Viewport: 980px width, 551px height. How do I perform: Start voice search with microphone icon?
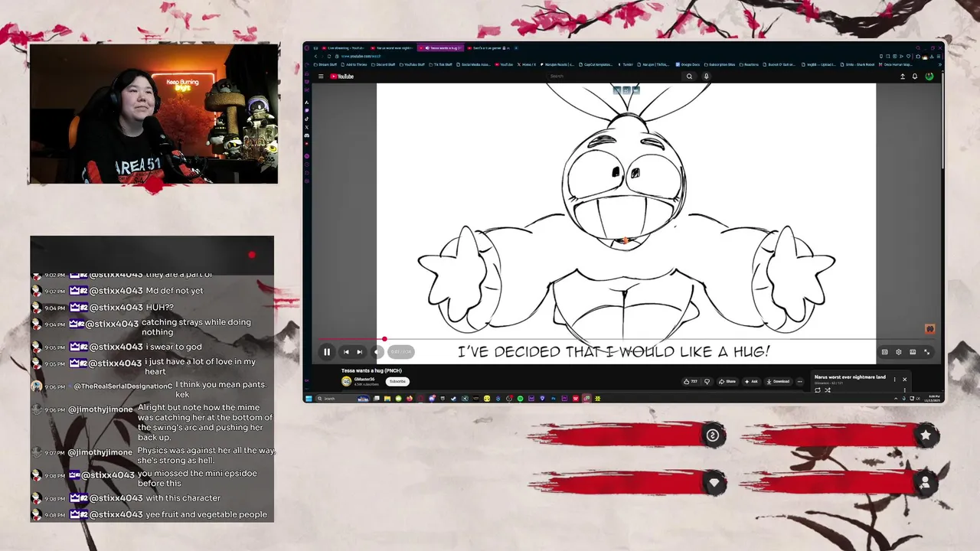[706, 77]
